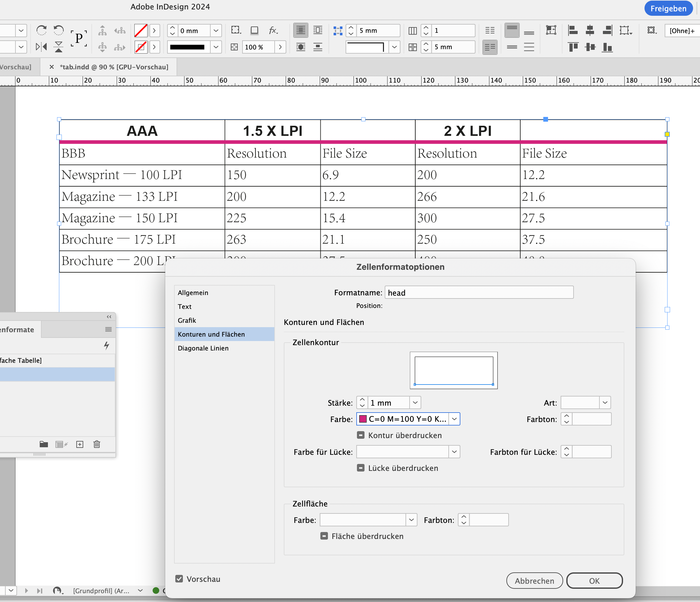Image resolution: width=700 pixels, height=602 pixels.
Task: Enable the 'Kontur überdrucken' checkbox
Action: [x=360, y=435]
